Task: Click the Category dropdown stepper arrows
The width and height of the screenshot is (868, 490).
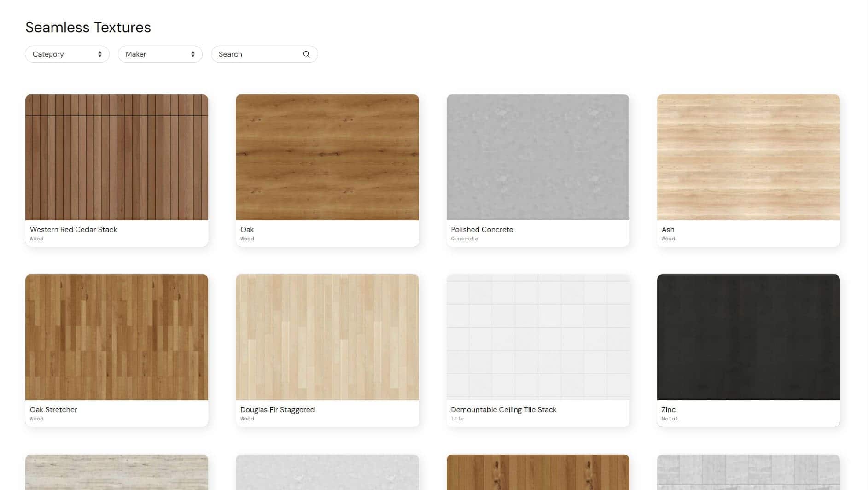Action: point(99,54)
